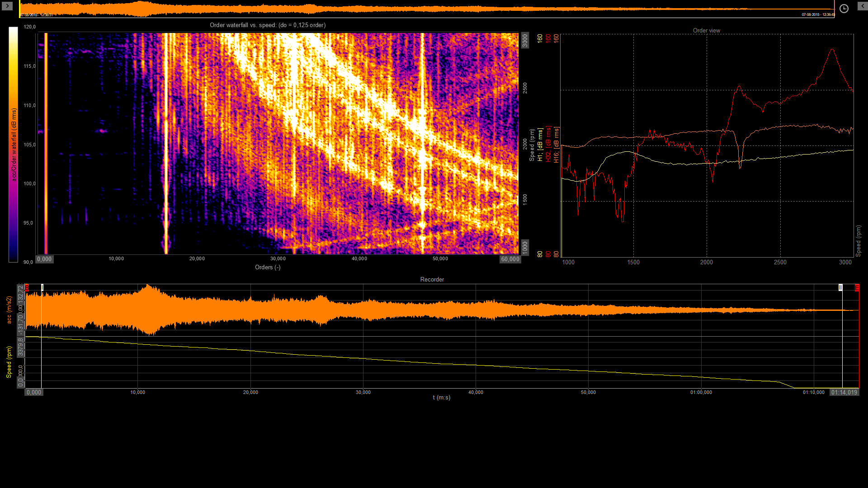Select the Order waterfall vs. speed title
This screenshot has width=868, height=488.
268,25
